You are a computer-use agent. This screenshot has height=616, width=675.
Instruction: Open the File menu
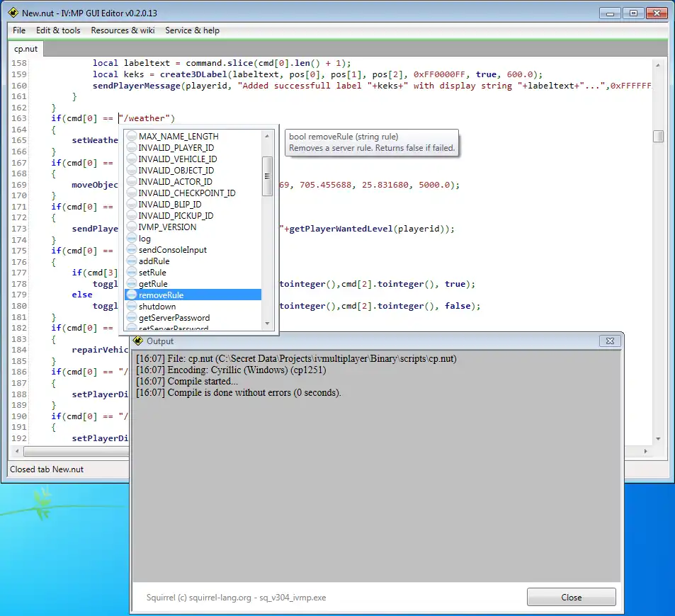(19, 30)
